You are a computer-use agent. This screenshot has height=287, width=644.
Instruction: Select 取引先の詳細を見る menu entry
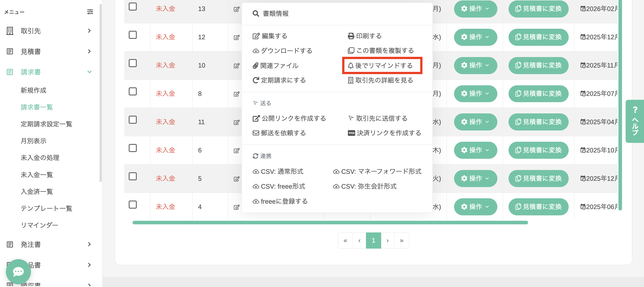380,80
